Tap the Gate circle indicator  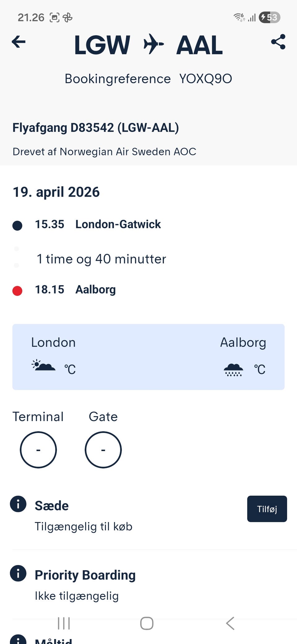click(103, 450)
